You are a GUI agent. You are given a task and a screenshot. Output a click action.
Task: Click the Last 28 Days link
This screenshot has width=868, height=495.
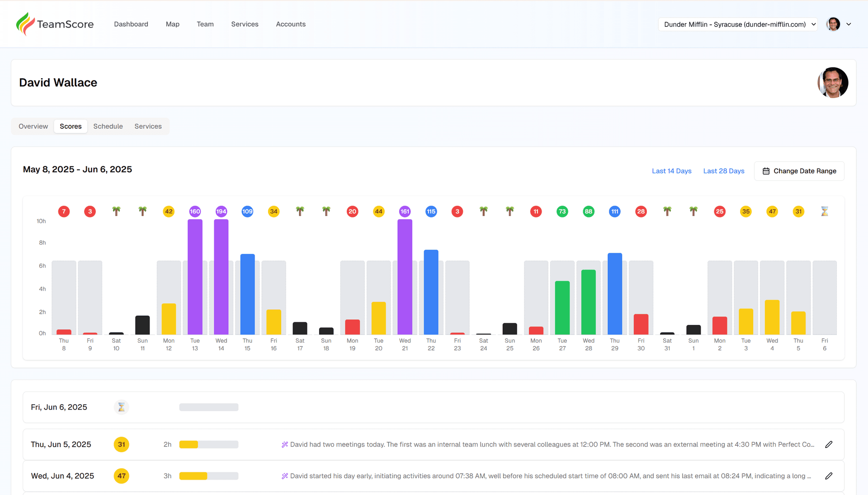click(x=723, y=171)
